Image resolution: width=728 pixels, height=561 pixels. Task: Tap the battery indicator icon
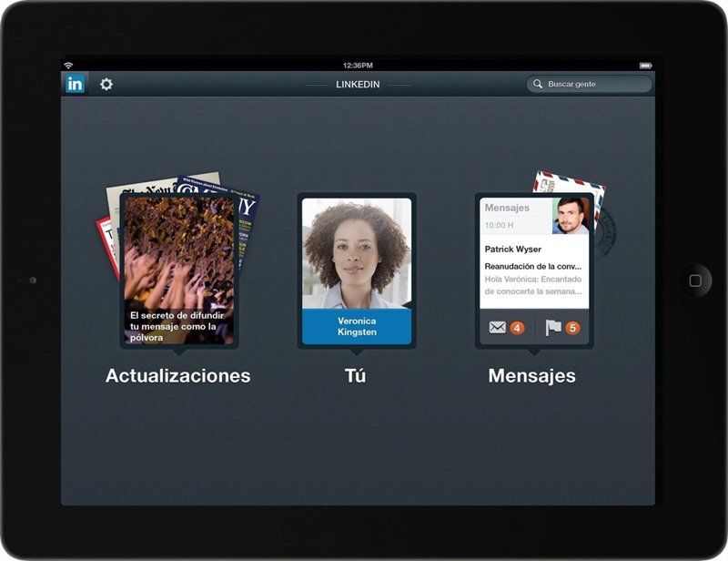645,66
